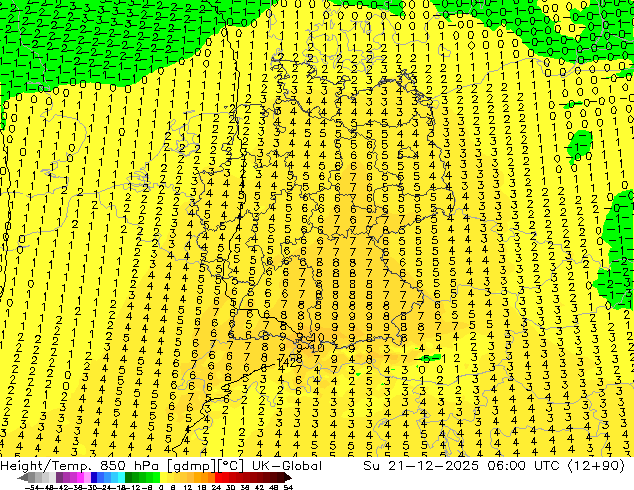Pick the darkest green legend swatch

[129, 477]
